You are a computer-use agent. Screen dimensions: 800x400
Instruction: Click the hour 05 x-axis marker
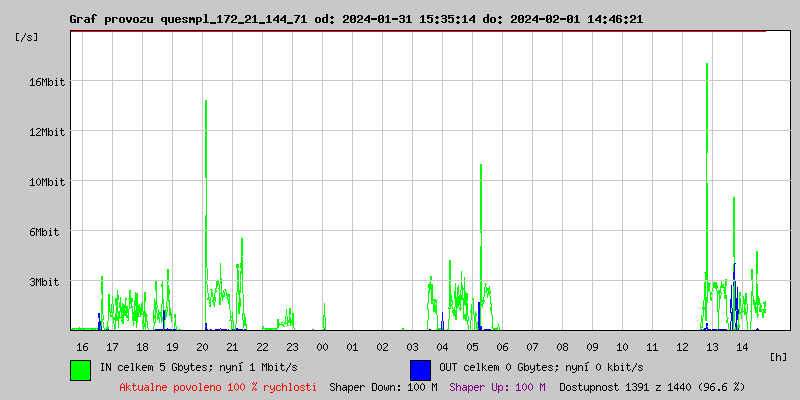[472, 347]
